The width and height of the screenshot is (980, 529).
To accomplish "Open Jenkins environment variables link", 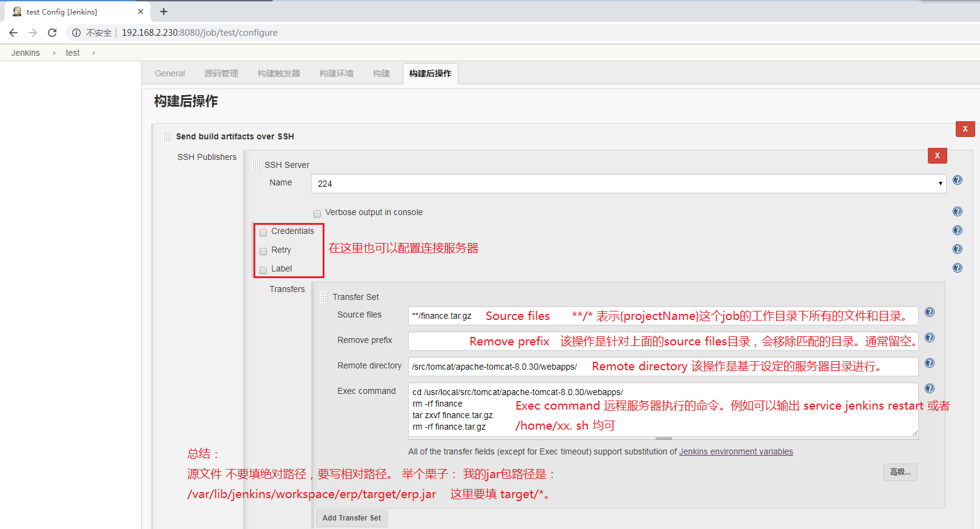I will tap(736, 451).
